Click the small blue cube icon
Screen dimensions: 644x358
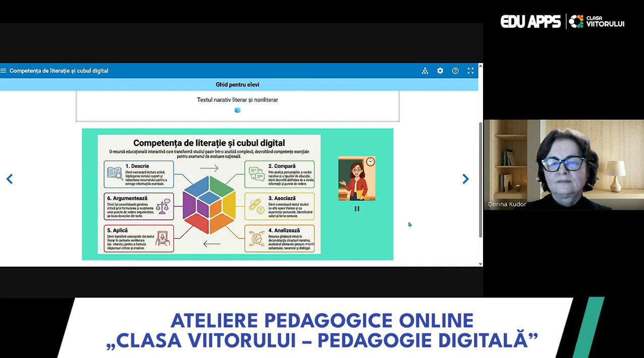coord(238,110)
